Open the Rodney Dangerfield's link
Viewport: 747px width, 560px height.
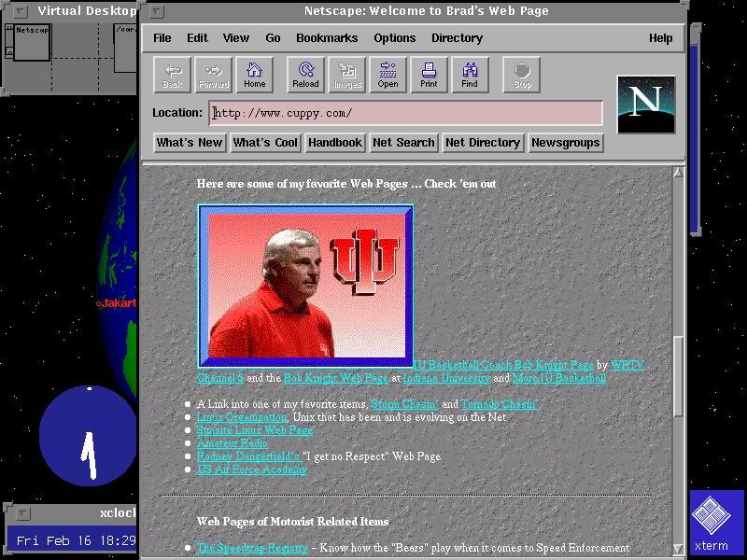pos(248,456)
